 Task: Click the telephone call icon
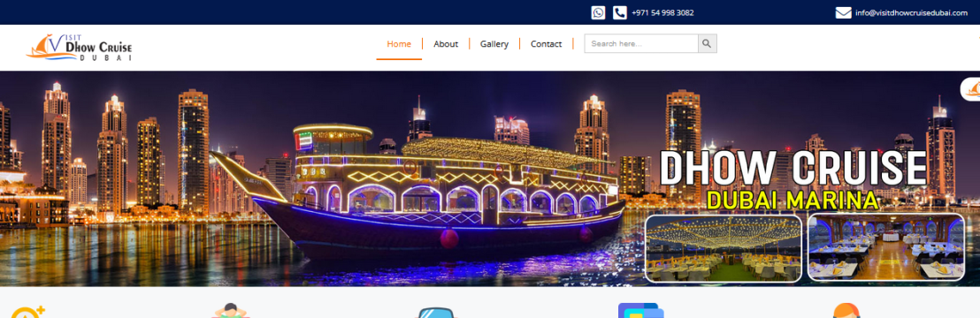pos(619,12)
